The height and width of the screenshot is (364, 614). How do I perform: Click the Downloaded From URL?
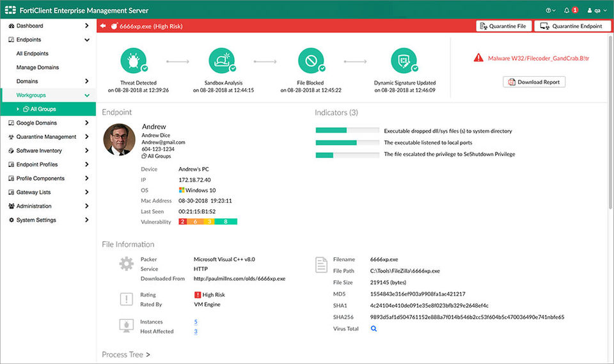click(239, 278)
